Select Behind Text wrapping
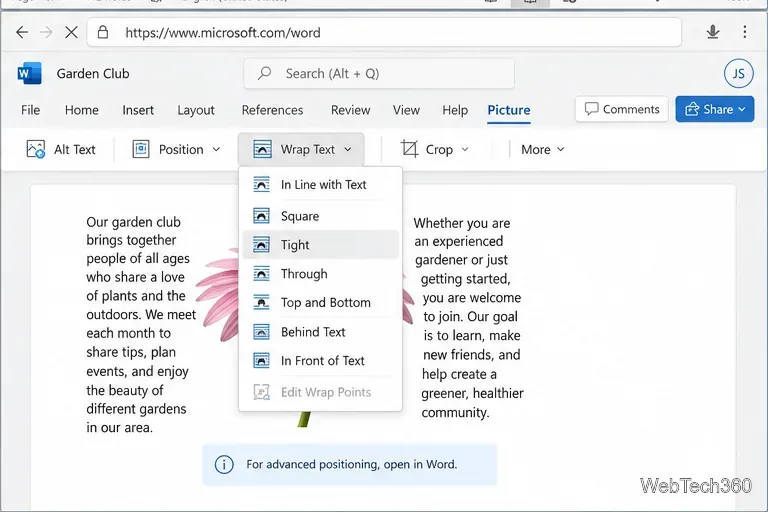The image size is (768, 512). (x=321, y=332)
